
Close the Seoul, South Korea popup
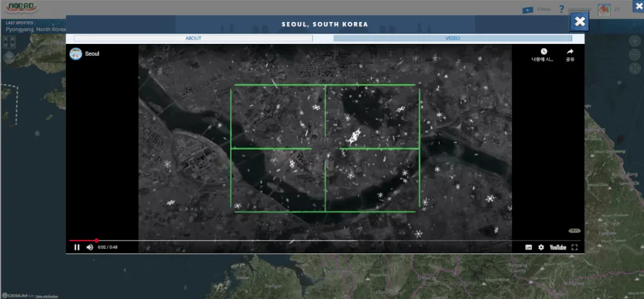(x=580, y=22)
